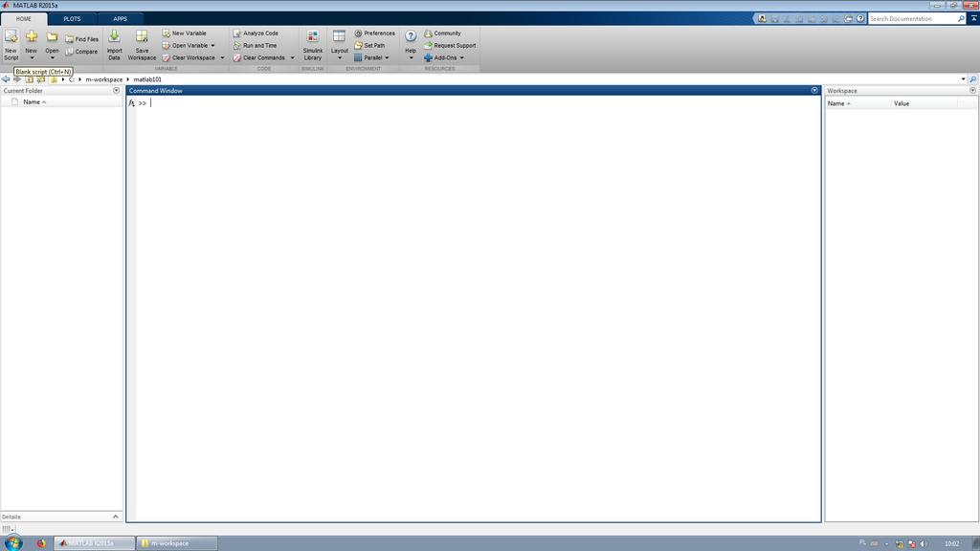Expand the Details panel
The width and height of the screenshot is (980, 551).
click(x=116, y=517)
